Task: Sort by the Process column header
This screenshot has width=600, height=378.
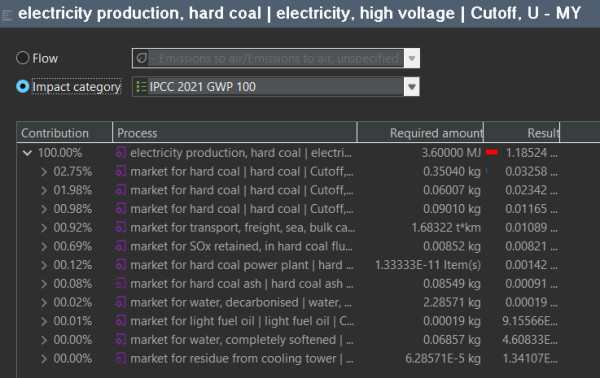Action: pyautogui.click(x=235, y=133)
